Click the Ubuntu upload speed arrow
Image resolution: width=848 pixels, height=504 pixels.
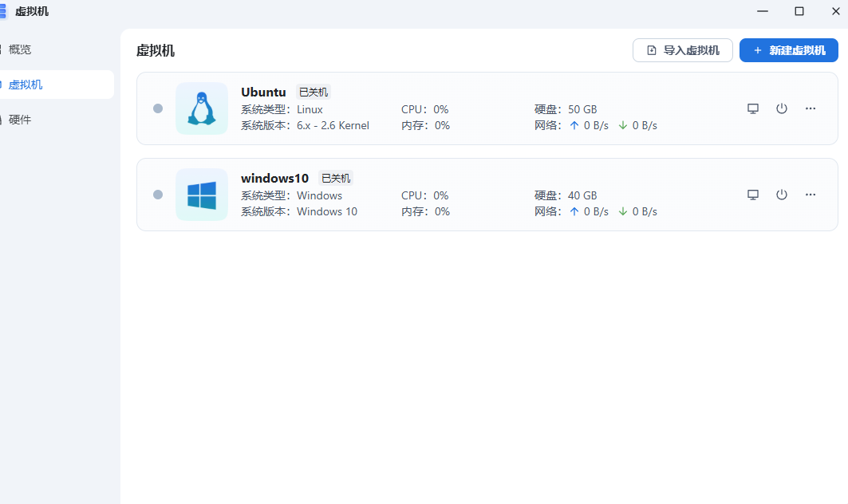click(x=574, y=125)
